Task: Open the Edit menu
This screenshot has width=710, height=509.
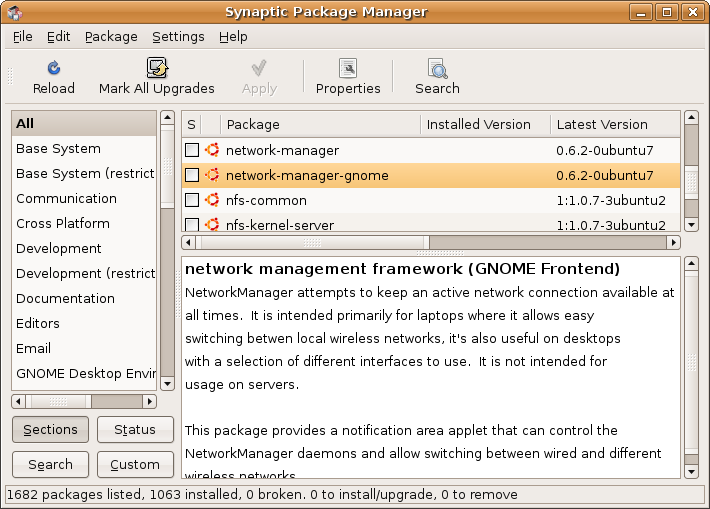Action: tap(58, 37)
